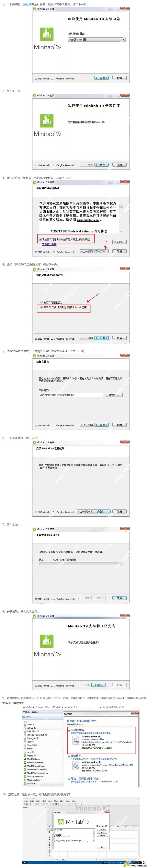Select the Mss19.ico file icon
Viewport: 148px width, 868px height.
25,756
